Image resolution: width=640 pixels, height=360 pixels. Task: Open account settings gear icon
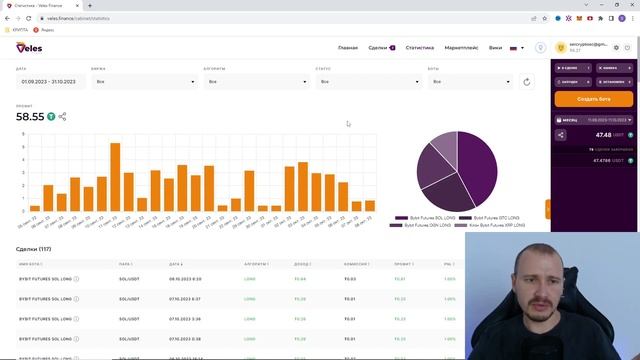616,48
